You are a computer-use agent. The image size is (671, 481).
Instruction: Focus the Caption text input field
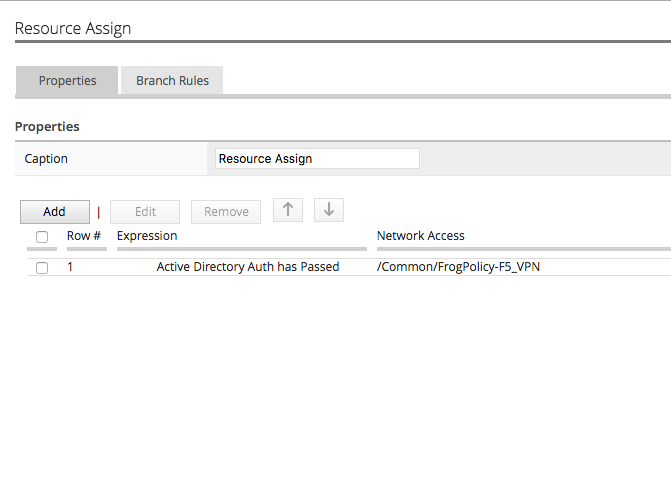(317, 159)
